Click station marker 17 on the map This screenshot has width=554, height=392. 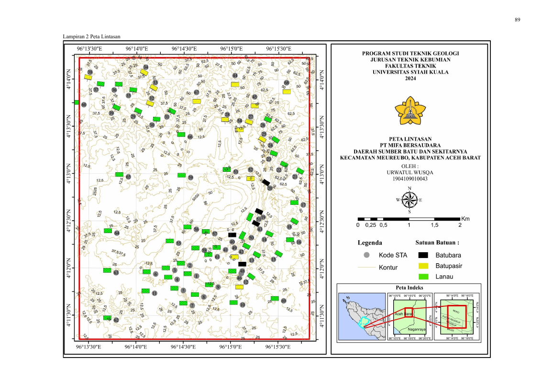pos(303,205)
